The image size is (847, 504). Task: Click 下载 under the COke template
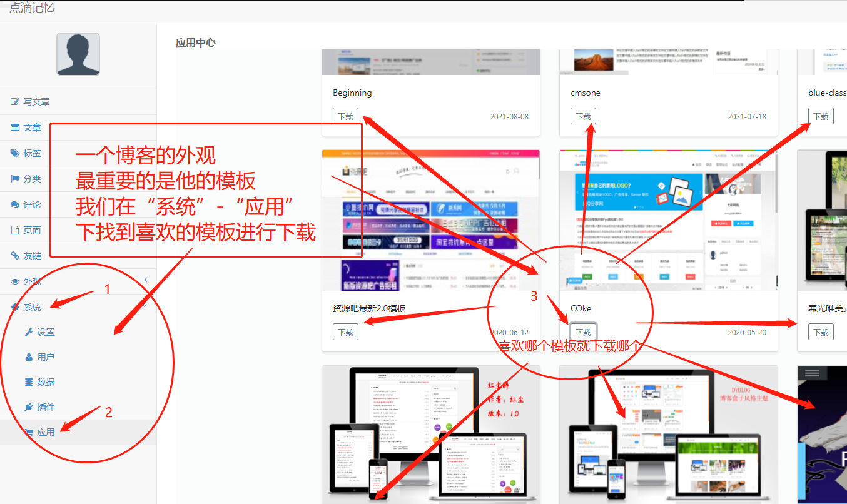(x=583, y=331)
